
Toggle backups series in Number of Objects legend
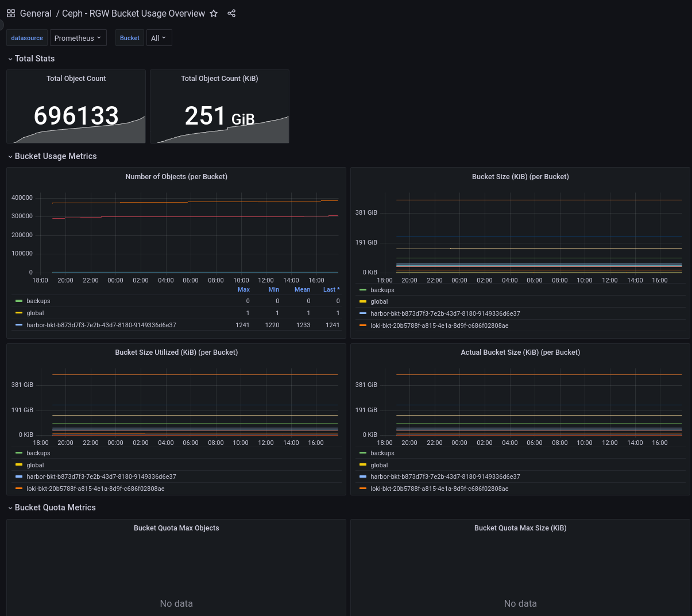[38, 301]
